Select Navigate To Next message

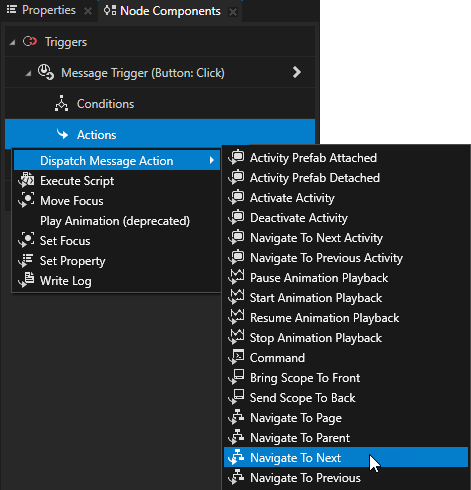(x=346, y=457)
